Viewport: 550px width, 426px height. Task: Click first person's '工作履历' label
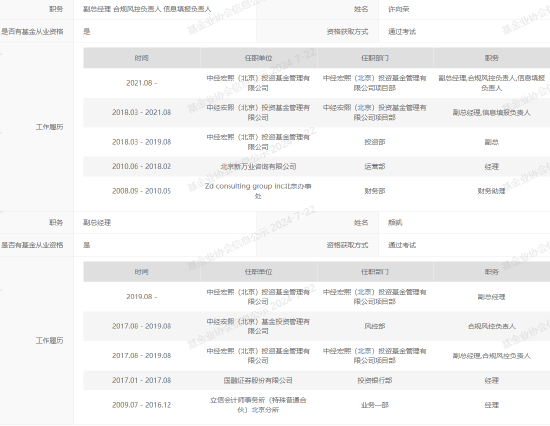[49, 127]
